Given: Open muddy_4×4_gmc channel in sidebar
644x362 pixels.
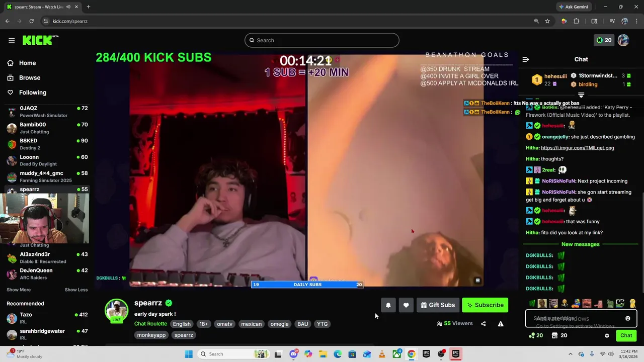Looking at the screenshot, I should 47,176.
